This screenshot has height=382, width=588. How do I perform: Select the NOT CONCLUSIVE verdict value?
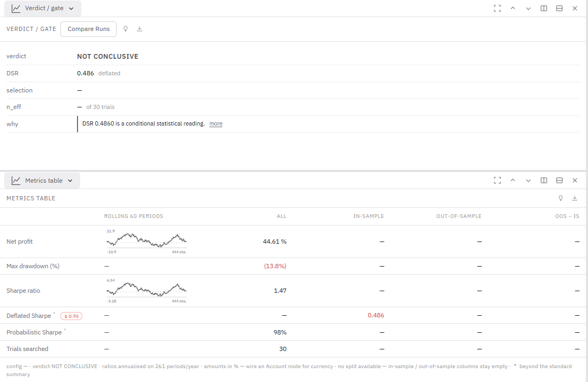tap(107, 57)
